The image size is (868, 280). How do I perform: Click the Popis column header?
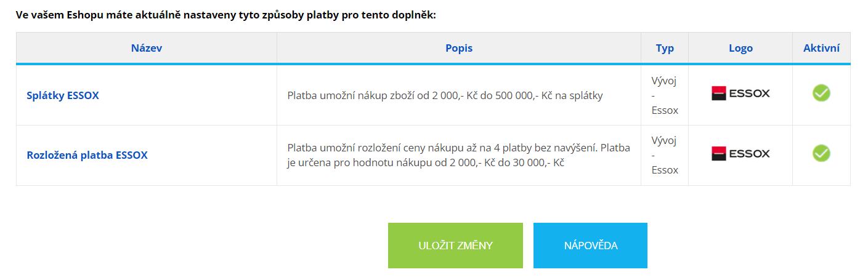[x=459, y=48]
